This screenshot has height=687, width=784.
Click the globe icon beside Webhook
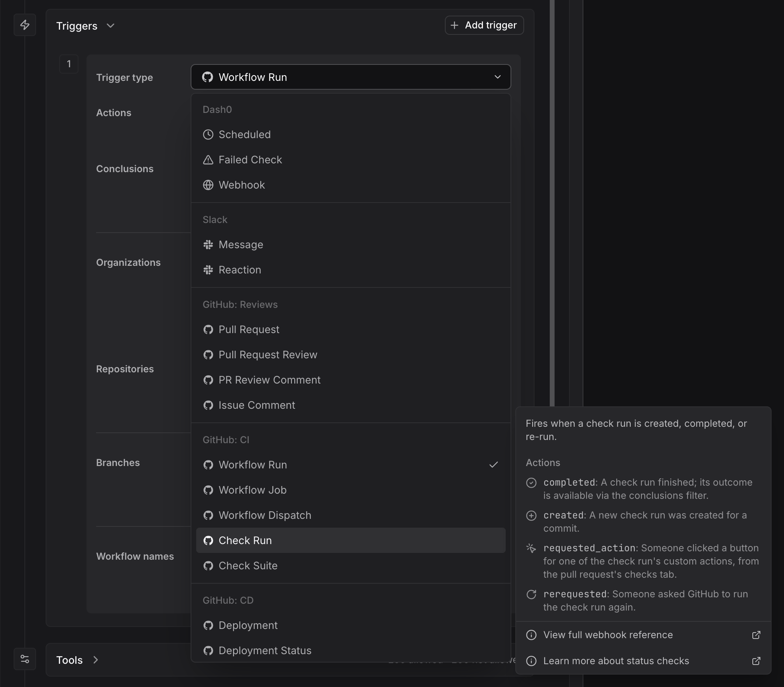[x=208, y=185]
